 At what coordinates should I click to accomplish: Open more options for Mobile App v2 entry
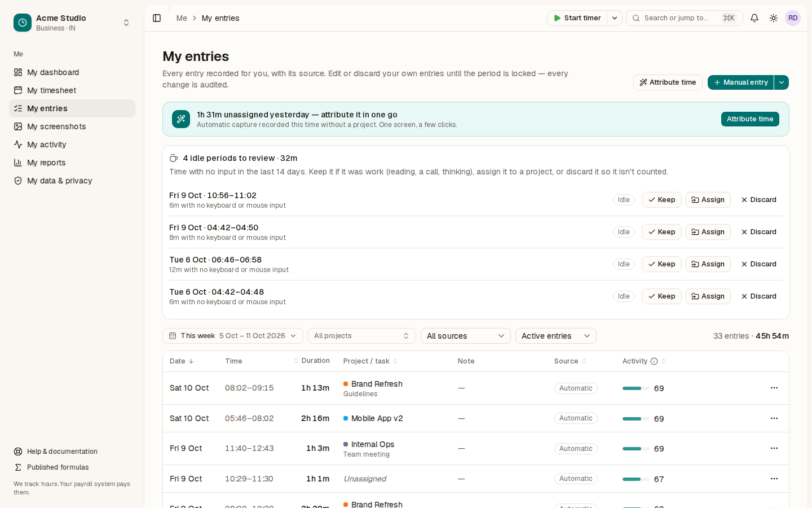[774, 418]
